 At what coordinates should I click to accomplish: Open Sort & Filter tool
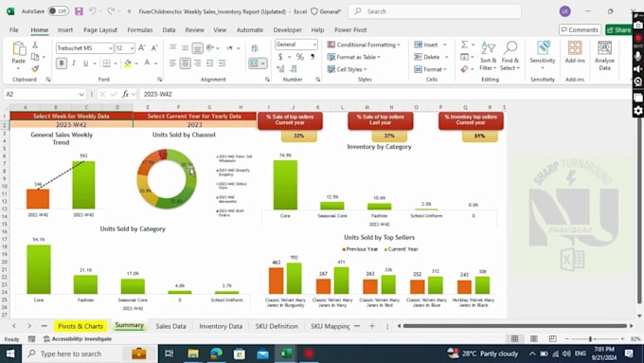click(x=488, y=56)
